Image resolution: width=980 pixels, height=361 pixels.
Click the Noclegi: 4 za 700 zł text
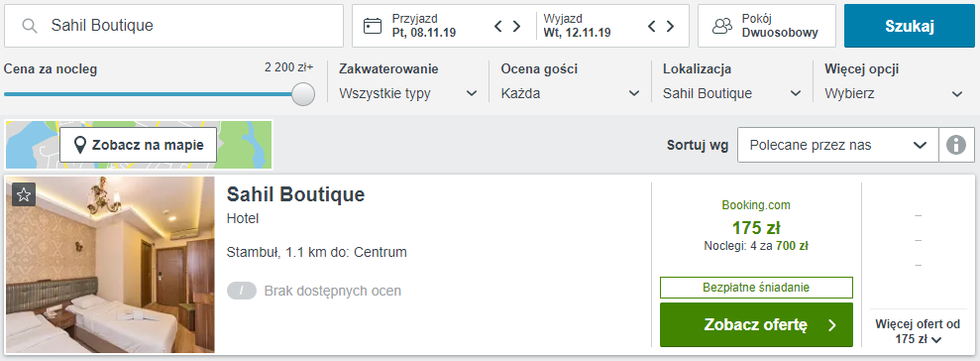pos(756,246)
